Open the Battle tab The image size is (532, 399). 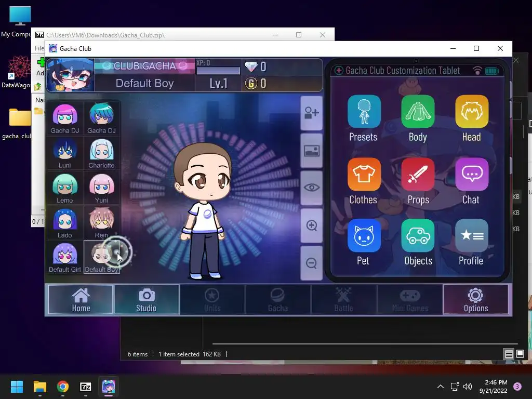pos(344,300)
